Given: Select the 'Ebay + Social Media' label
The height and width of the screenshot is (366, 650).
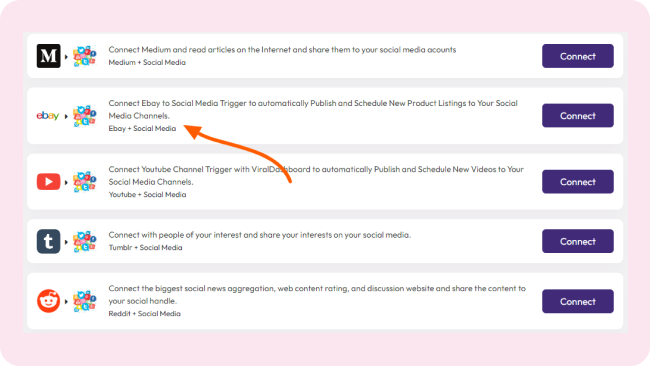Looking at the screenshot, I should [142, 128].
